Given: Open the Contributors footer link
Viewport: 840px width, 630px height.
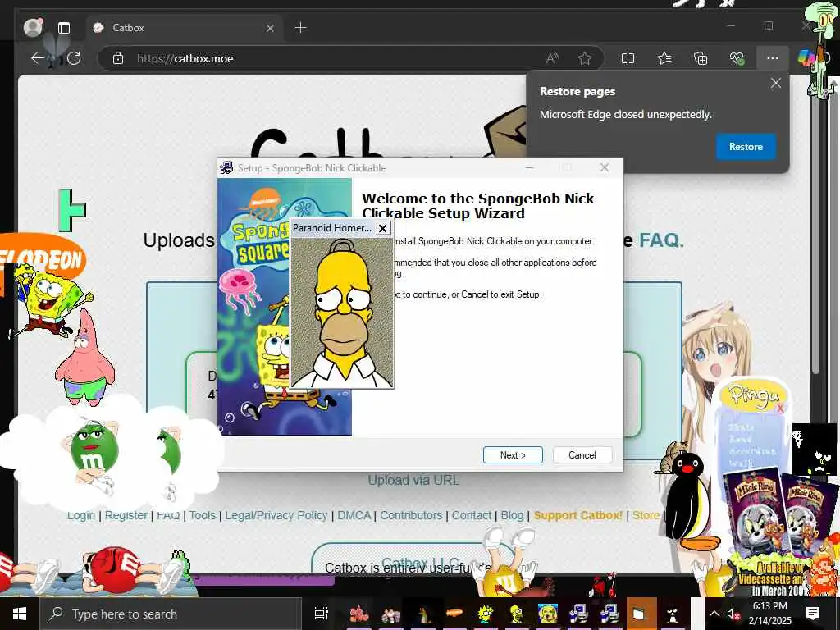Looking at the screenshot, I should click(411, 515).
